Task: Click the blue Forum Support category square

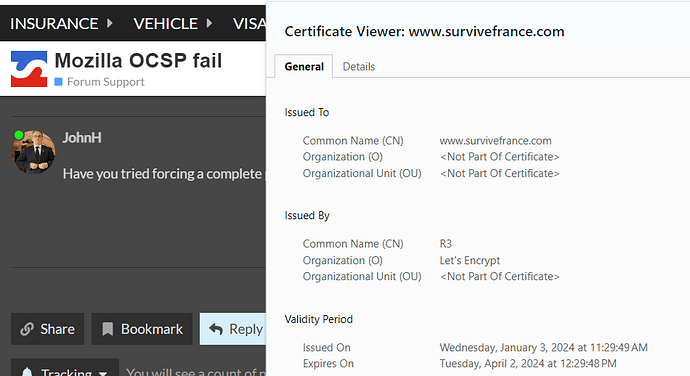Action: click(x=59, y=82)
